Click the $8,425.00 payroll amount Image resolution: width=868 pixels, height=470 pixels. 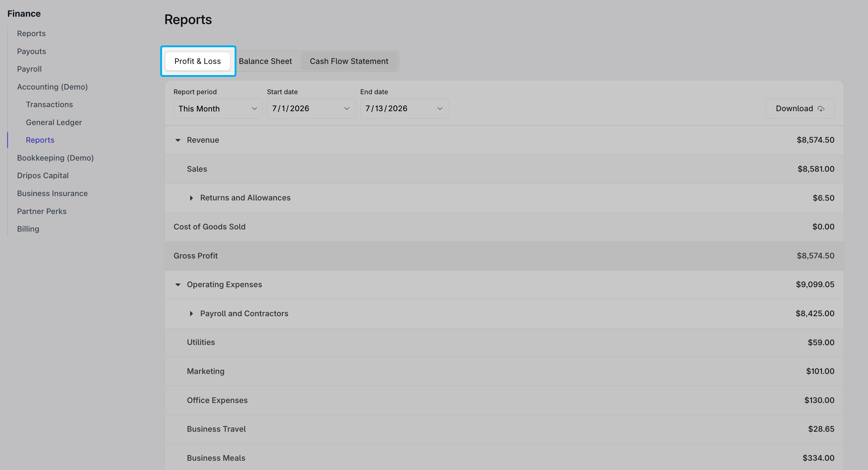(815, 313)
